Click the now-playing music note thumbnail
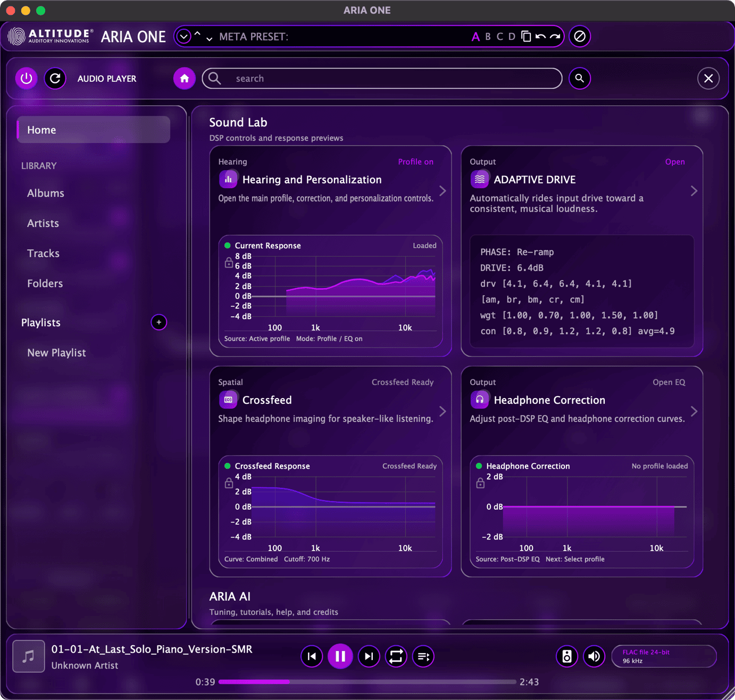Screen dimensions: 735x700 (x=29, y=656)
